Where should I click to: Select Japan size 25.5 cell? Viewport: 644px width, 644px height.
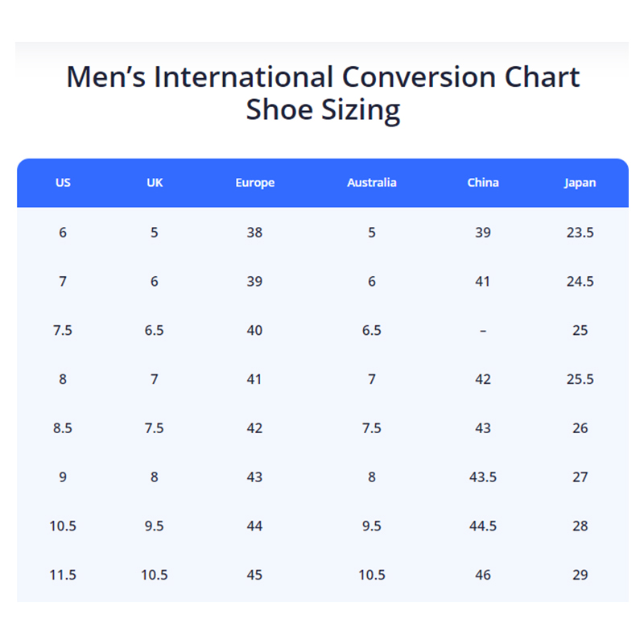pyautogui.click(x=580, y=379)
